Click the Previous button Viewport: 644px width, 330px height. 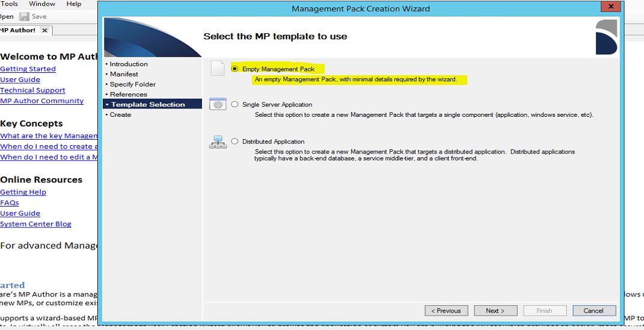pos(446,311)
